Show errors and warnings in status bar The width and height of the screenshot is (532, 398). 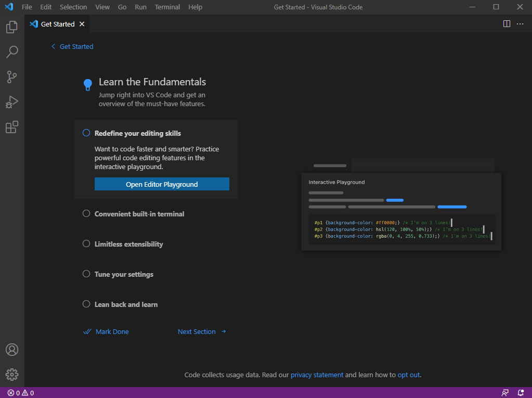coord(21,393)
